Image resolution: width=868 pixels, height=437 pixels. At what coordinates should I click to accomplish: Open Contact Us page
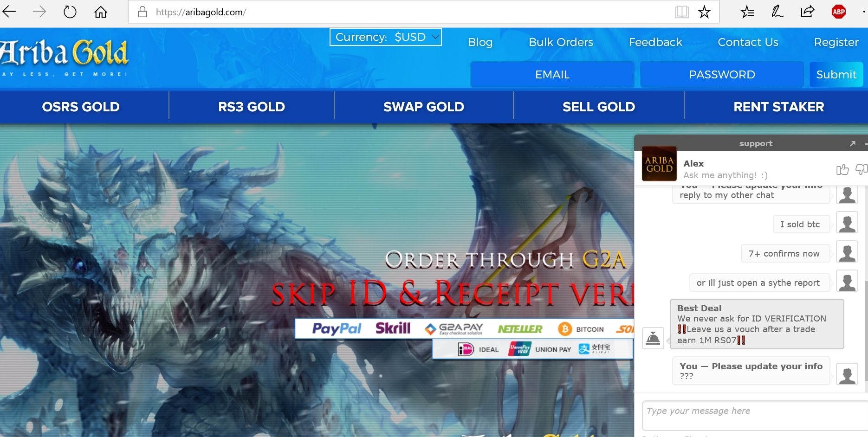(748, 42)
